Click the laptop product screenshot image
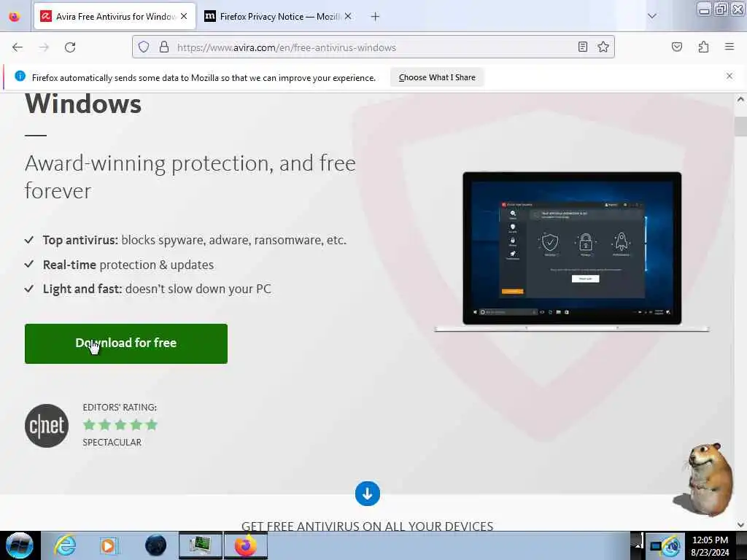The width and height of the screenshot is (747, 560). (x=572, y=252)
